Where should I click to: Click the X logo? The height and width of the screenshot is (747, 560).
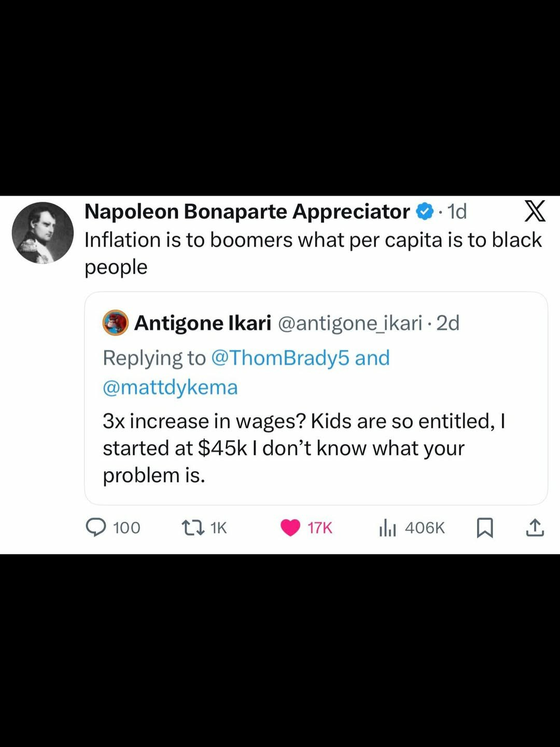tap(535, 211)
